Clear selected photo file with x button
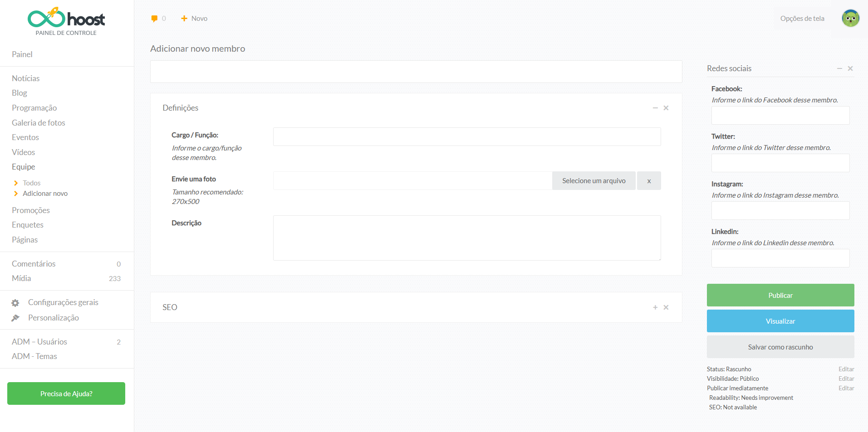Screen dimensions: 868x432 649,181
